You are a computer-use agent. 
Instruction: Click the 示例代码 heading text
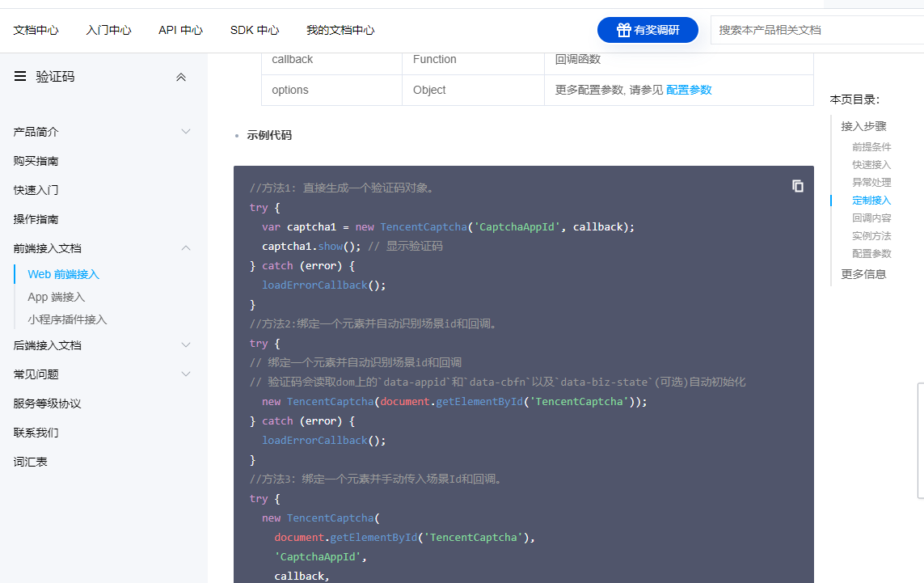pyautogui.click(x=269, y=135)
